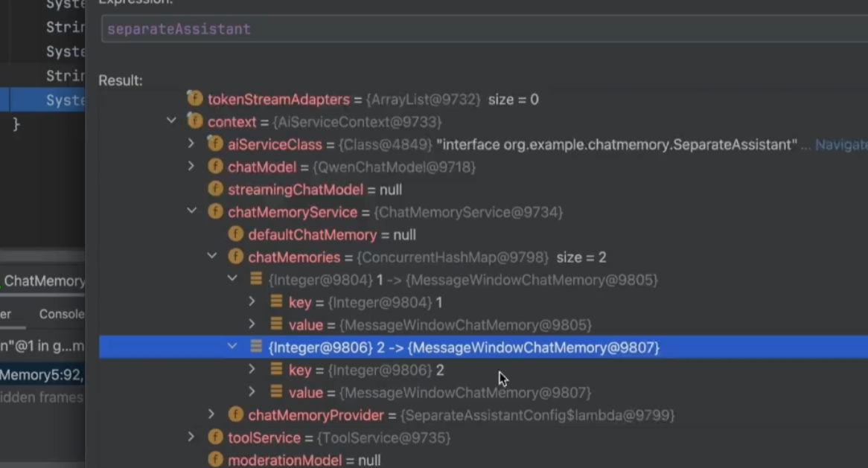Collapse the chatMemories map node
868x468 pixels.
[212, 255]
